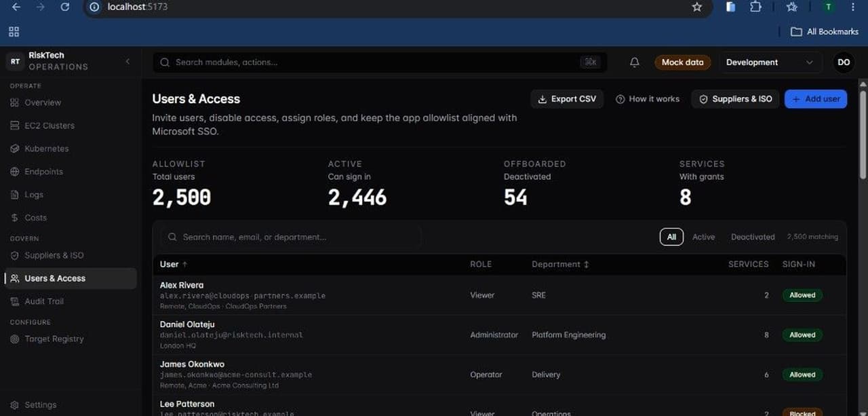
Task: Sort by Department column header
Action: coord(560,264)
